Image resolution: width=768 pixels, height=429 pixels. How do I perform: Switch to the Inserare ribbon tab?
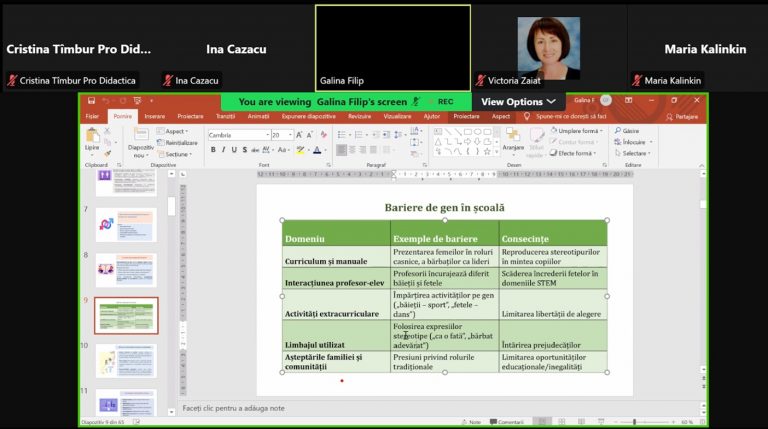tap(154, 116)
